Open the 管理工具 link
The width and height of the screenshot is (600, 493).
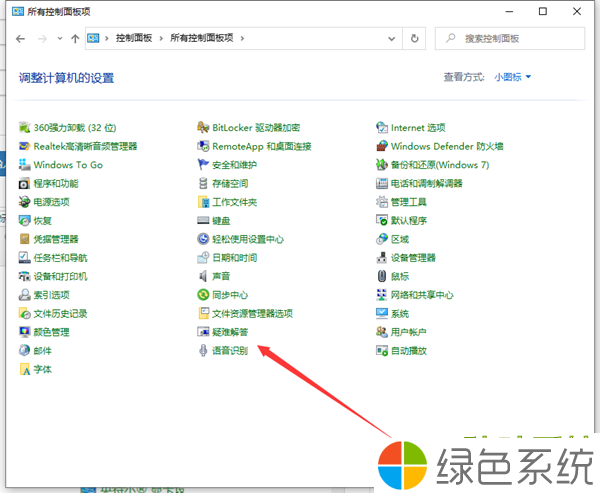[409, 202]
